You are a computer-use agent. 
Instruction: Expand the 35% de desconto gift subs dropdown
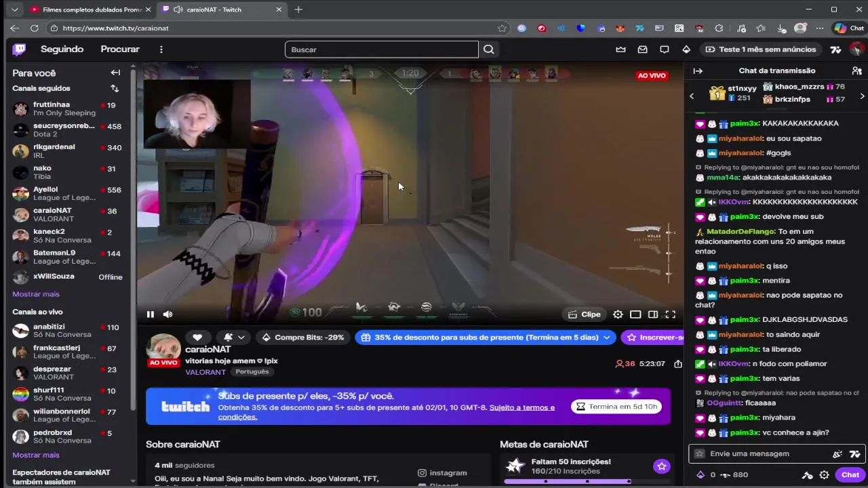(x=486, y=338)
